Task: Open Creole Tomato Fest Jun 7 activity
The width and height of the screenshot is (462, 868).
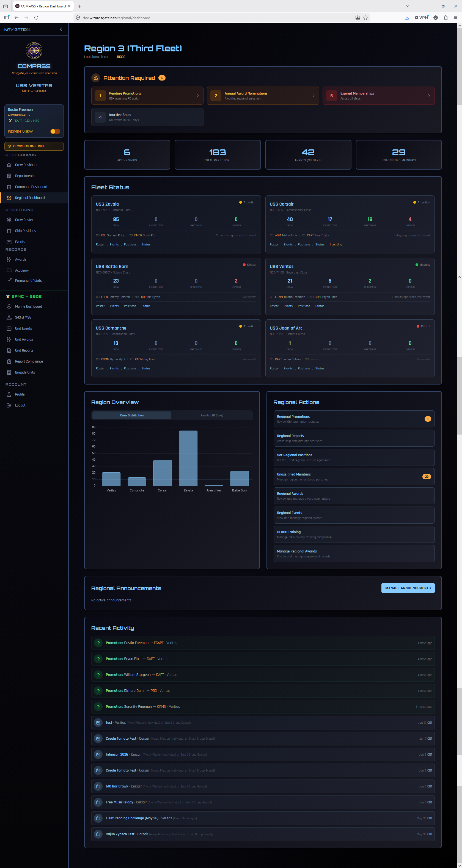Action: click(x=263, y=739)
